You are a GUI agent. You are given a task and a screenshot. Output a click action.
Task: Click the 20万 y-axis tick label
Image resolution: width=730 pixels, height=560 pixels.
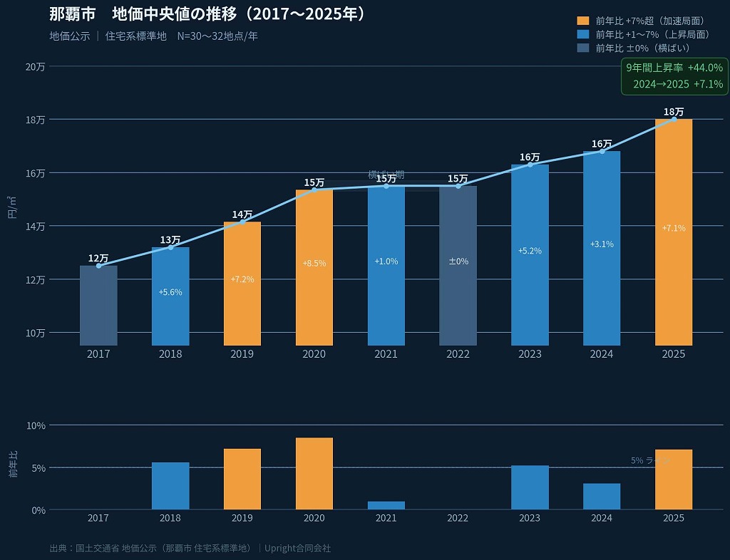pos(35,66)
